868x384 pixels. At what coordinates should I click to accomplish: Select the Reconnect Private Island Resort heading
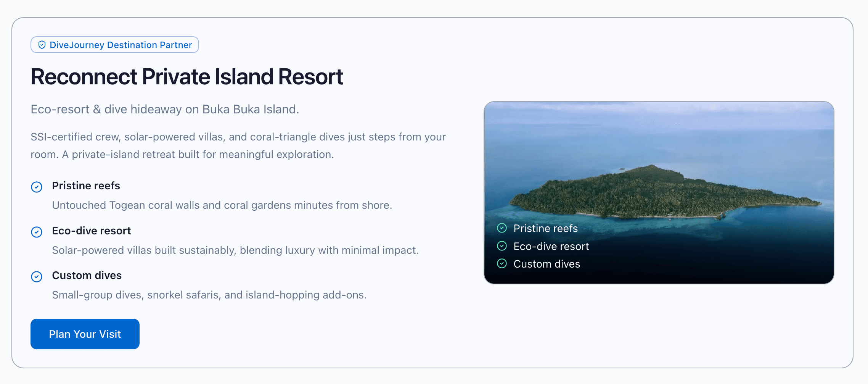point(186,77)
